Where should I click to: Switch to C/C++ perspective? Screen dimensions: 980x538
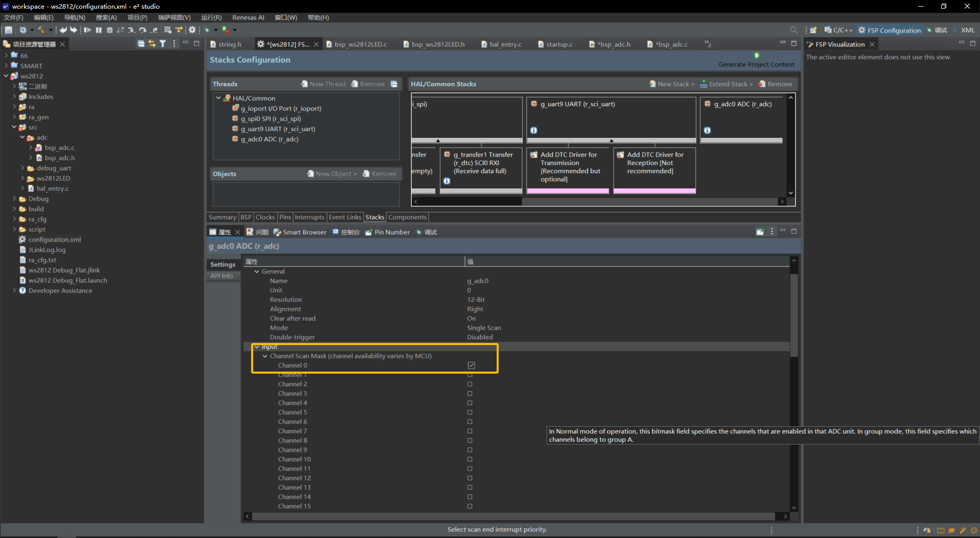click(x=838, y=30)
